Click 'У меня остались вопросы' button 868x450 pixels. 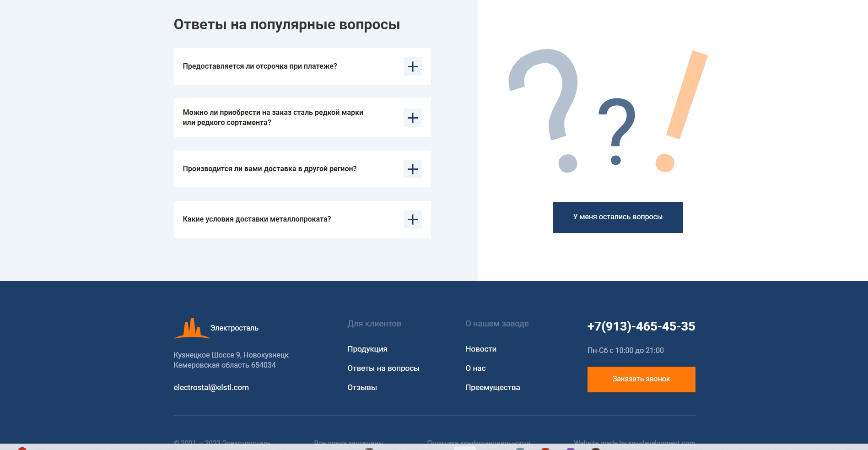[x=618, y=217]
